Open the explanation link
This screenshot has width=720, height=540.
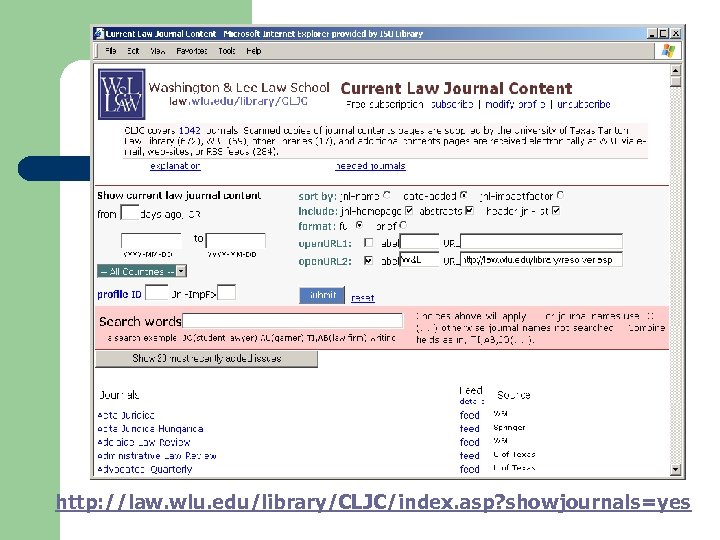pyautogui.click(x=175, y=166)
